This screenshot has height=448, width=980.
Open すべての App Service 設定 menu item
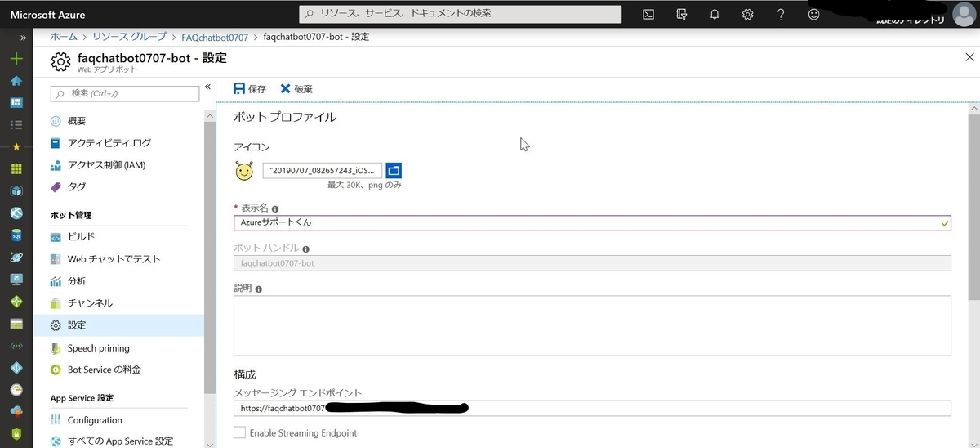point(118,441)
